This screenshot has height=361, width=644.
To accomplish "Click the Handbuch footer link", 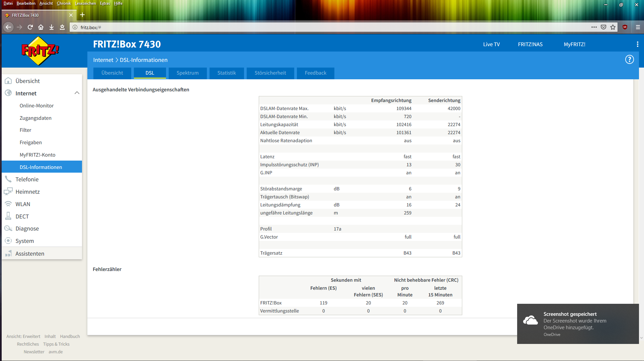I will pyautogui.click(x=70, y=336).
